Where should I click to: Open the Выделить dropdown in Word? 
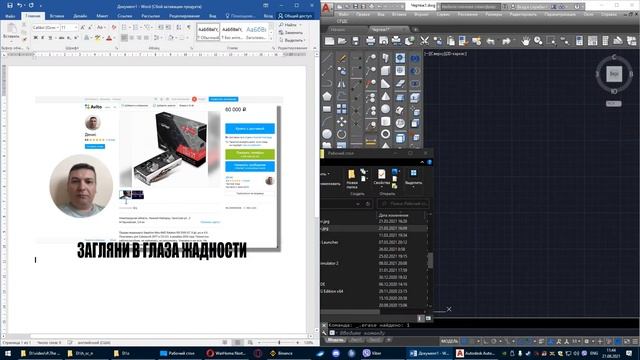point(292,40)
